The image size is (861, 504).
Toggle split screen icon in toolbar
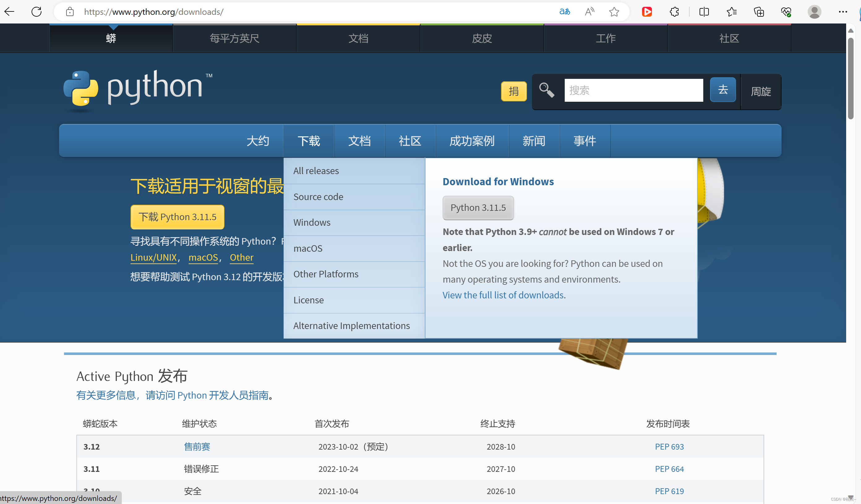tap(704, 12)
